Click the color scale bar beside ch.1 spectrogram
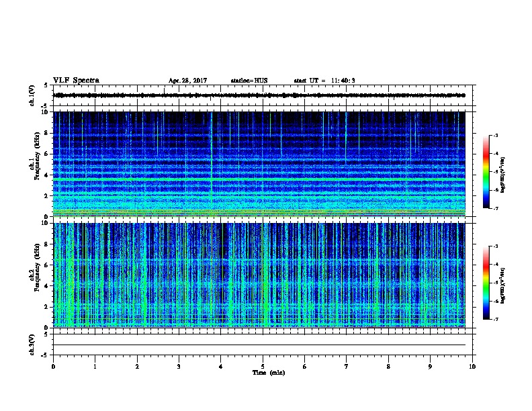This screenshot has width=532, height=411. [486, 172]
